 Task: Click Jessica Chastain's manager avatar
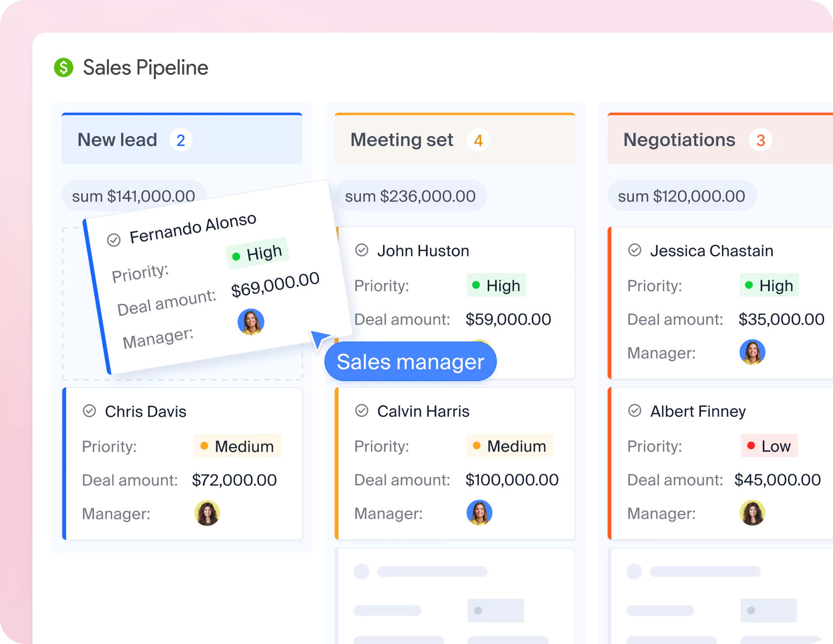point(753,352)
